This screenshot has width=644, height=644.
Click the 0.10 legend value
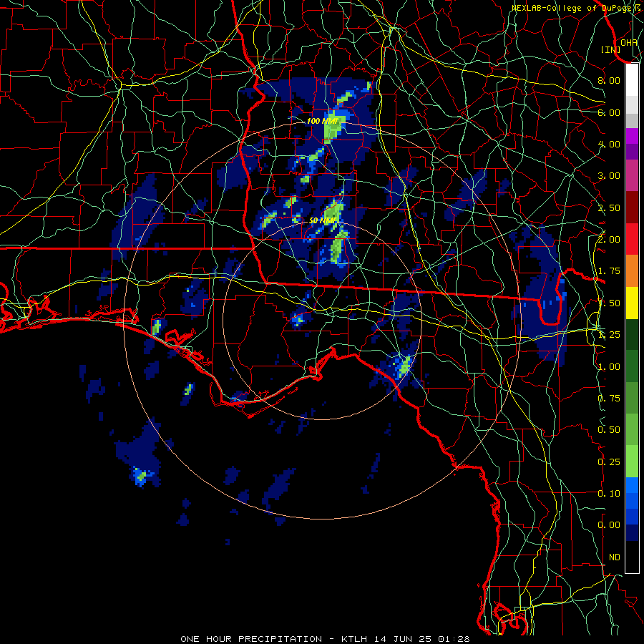tap(609, 494)
